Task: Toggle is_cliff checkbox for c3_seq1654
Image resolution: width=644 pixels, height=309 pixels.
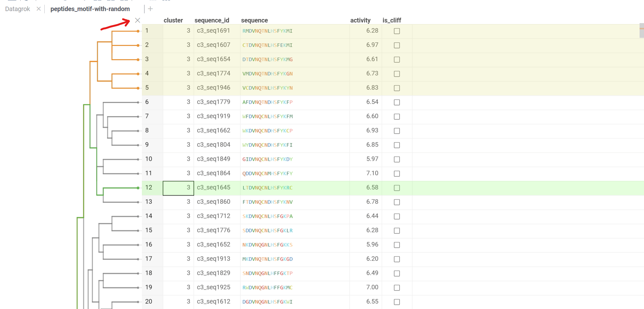Action: 397,60
